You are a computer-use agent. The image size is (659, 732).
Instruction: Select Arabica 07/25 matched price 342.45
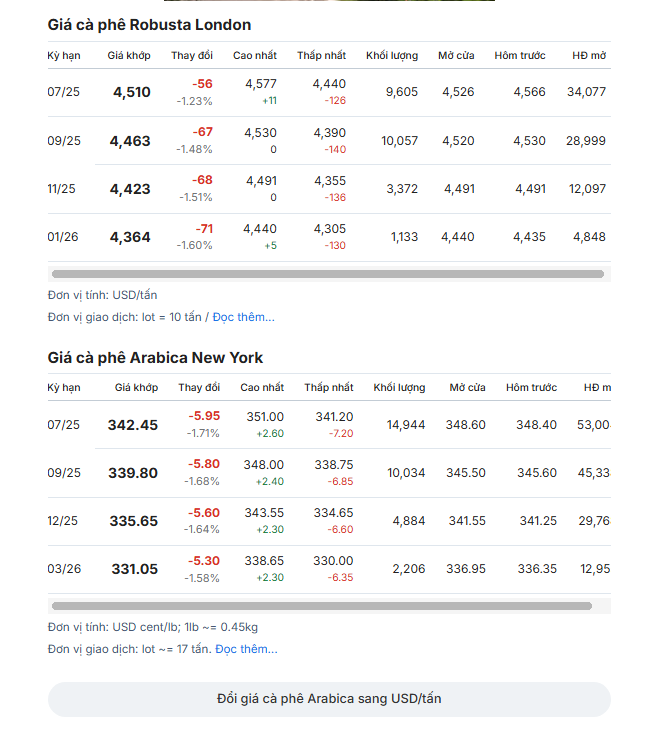click(133, 425)
